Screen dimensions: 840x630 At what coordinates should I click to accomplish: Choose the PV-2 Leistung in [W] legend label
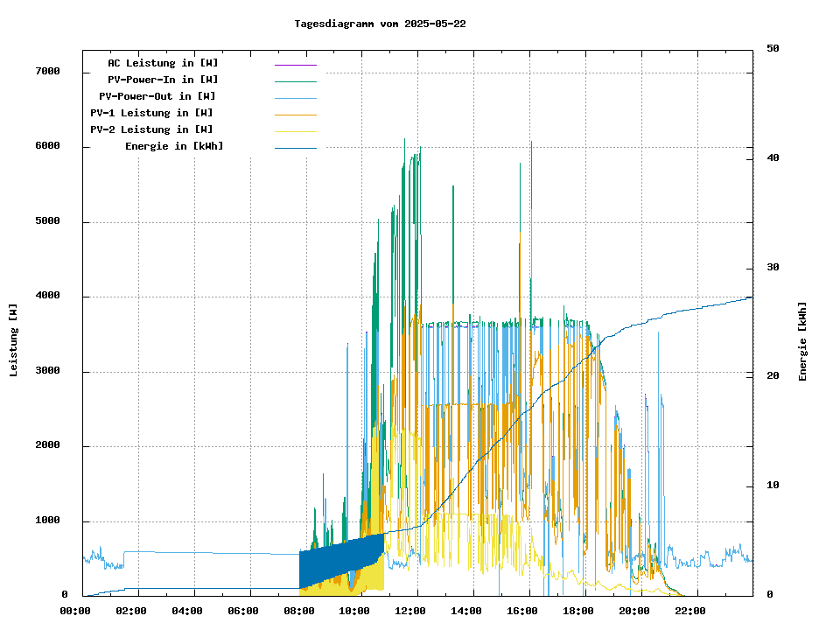(x=151, y=129)
